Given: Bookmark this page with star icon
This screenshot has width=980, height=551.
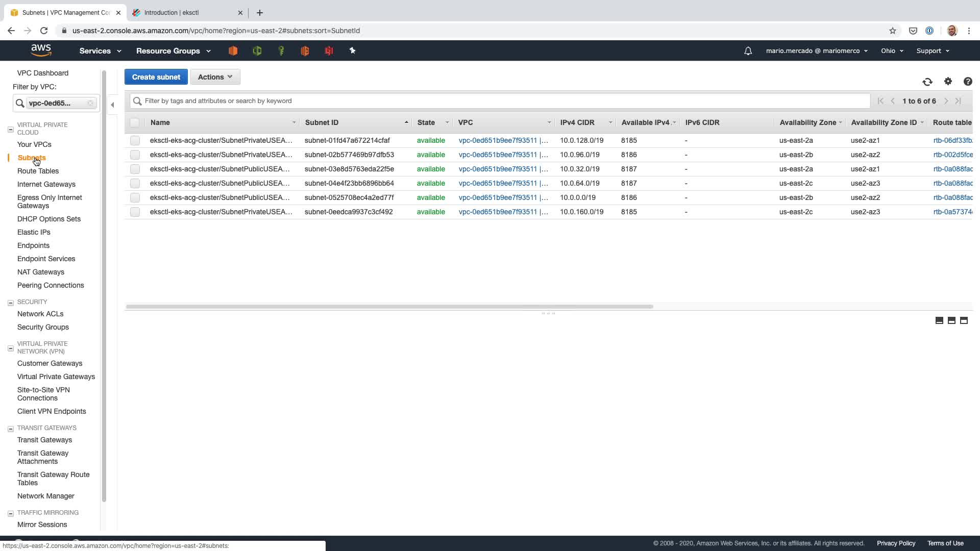Looking at the screenshot, I should 892,31.
